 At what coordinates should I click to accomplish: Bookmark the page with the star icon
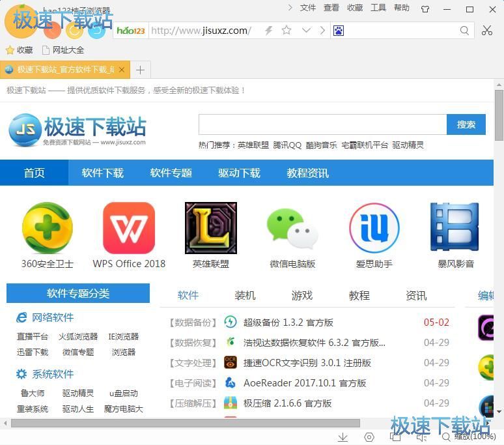click(287, 31)
